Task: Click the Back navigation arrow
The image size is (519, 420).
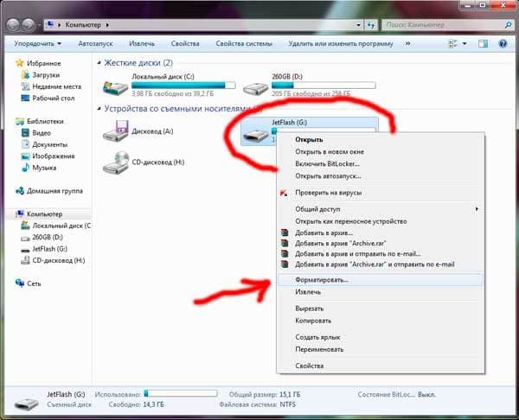Action: pyautogui.click(x=13, y=25)
